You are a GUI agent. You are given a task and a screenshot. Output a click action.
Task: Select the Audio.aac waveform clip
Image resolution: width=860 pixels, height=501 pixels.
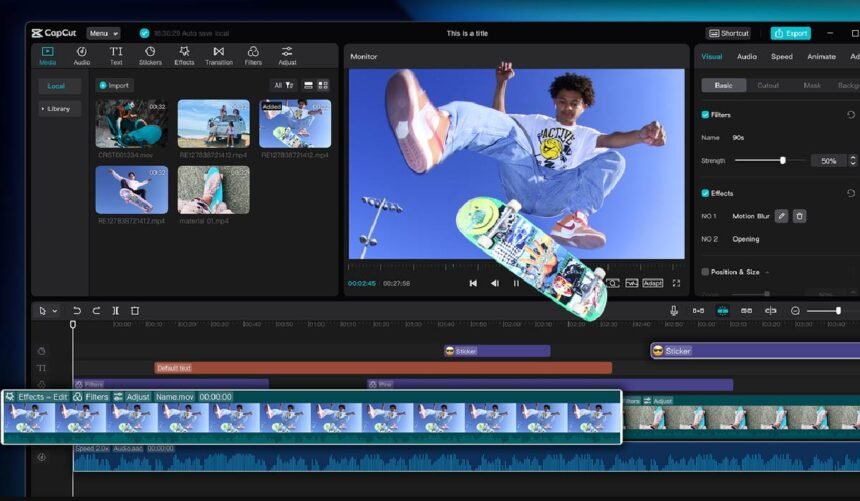(x=466, y=458)
